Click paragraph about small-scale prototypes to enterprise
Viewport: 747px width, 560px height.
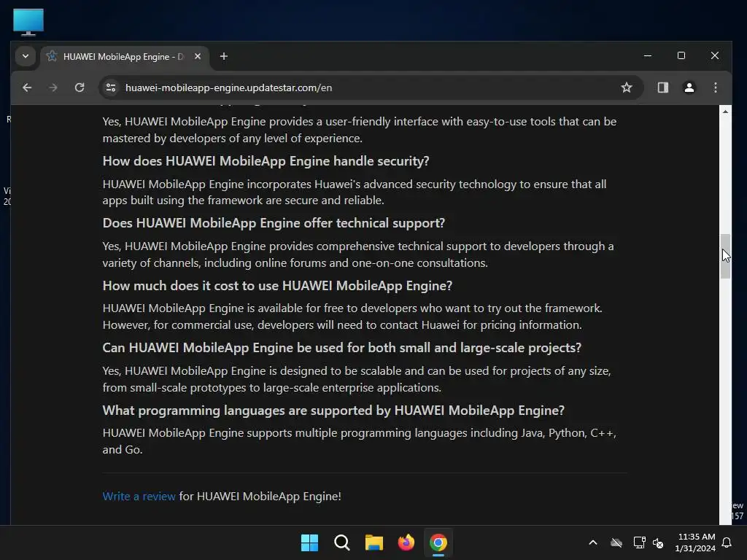pos(357,379)
